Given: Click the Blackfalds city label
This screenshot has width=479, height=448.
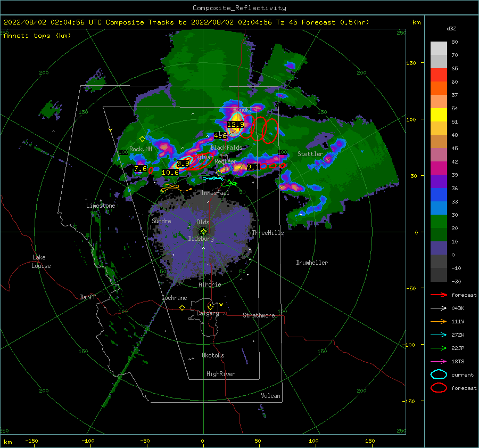Looking at the screenshot, I should coord(226,148).
